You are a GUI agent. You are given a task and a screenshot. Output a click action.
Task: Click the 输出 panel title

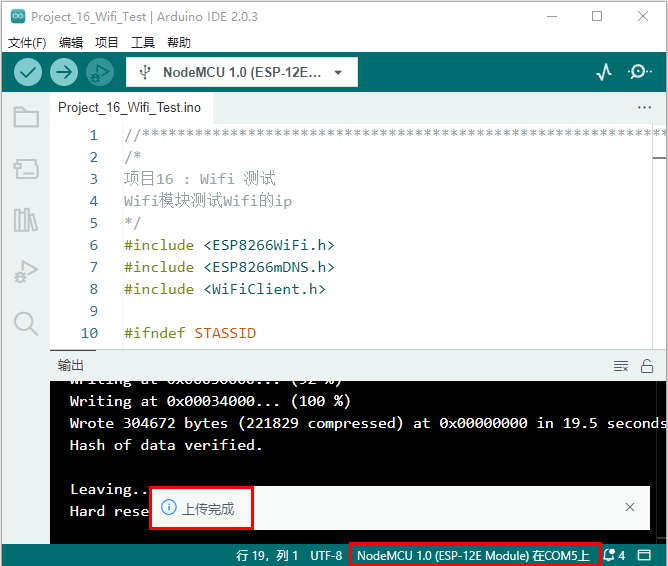coord(71,365)
